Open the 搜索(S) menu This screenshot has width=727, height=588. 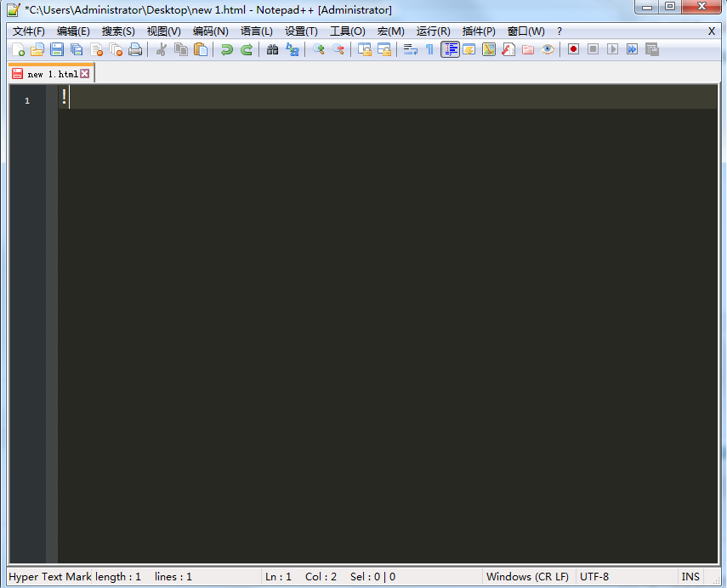pyautogui.click(x=118, y=31)
